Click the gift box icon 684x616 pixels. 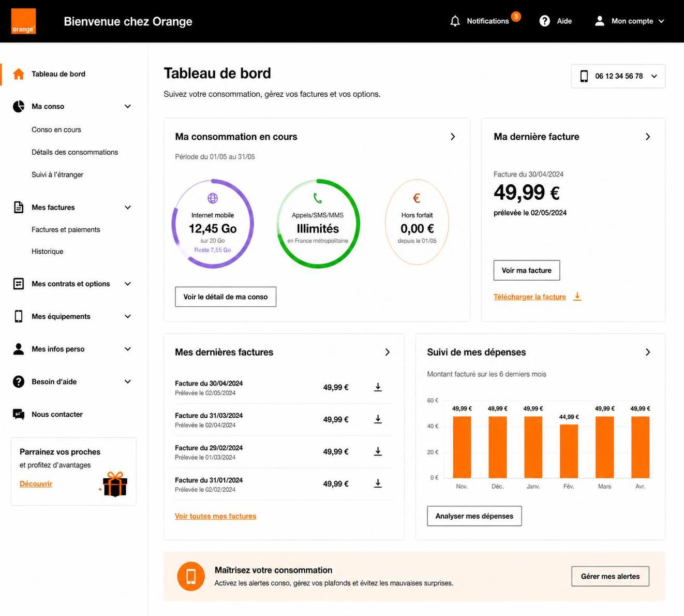click(114, 484)
